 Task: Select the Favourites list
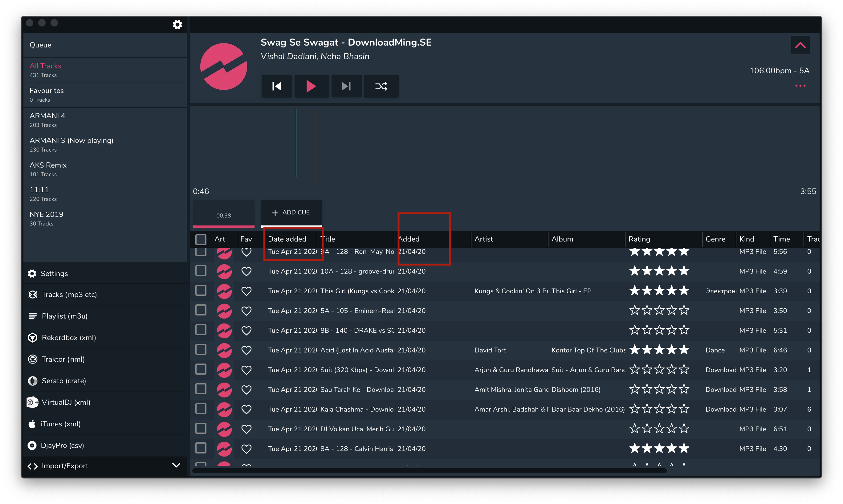click(47, 94)
